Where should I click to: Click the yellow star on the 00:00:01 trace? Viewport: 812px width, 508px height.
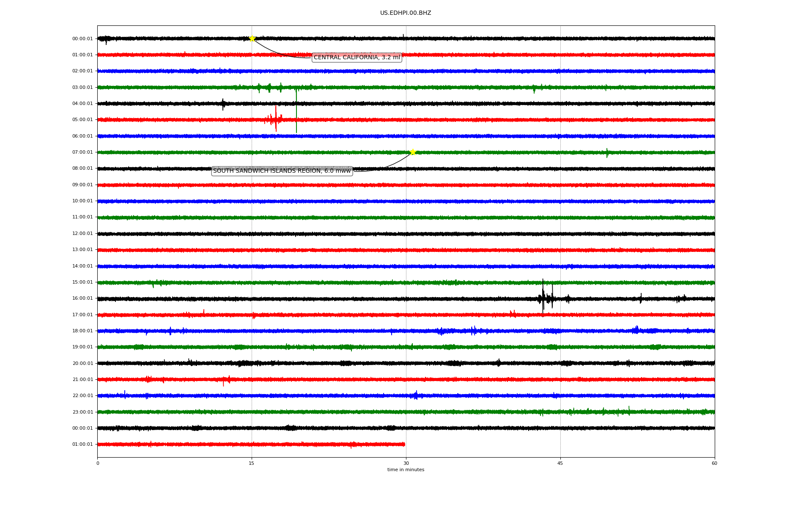252,39
